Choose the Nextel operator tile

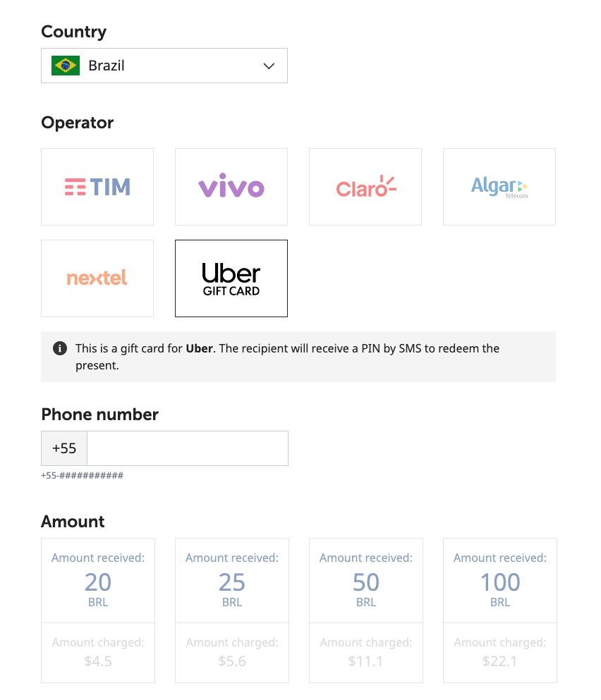click(97, 278)
